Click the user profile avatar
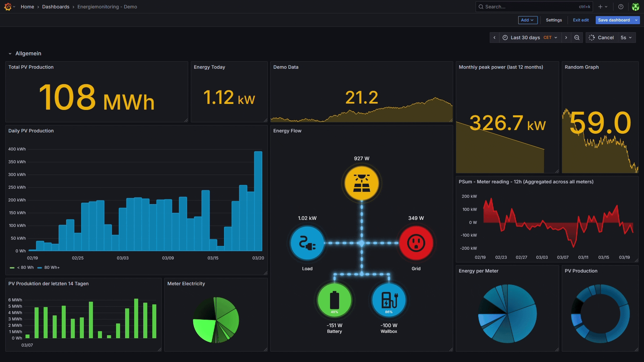The width and height of the screenshot is (644, 362). [636, 6]
